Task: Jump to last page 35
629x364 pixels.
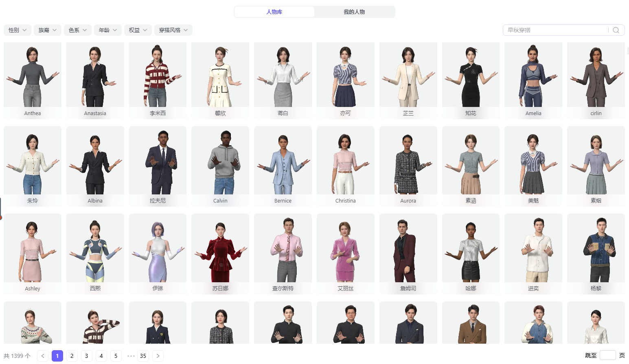Action: [143, 356]
